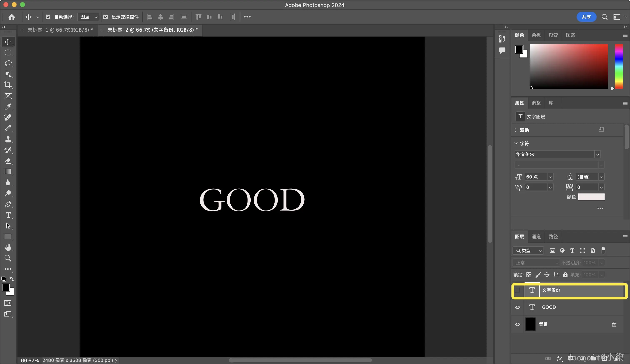This screenshot has height=364, width=630.
Task: Switch to the 未标题-1 document tab
Action: [60, 30]
